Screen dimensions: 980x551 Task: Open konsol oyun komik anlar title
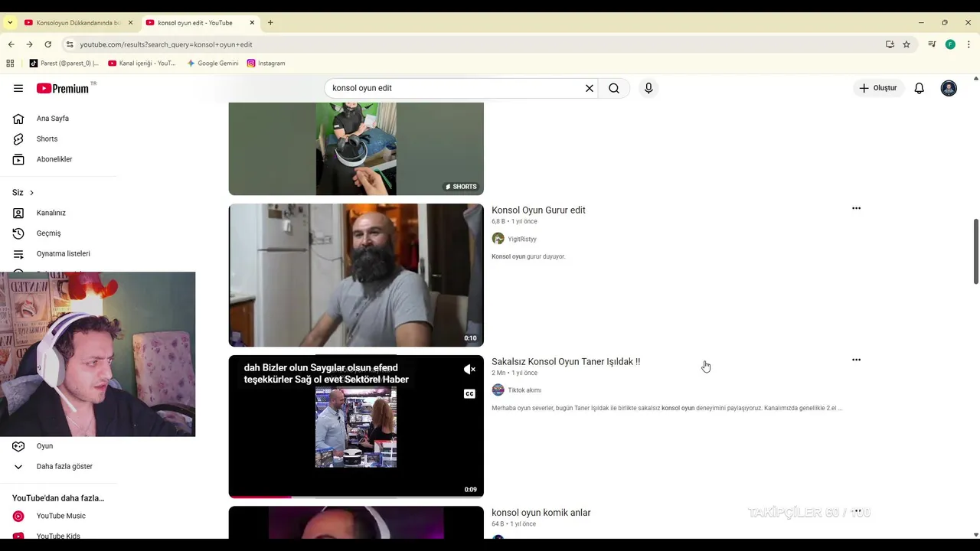point(541,513)
